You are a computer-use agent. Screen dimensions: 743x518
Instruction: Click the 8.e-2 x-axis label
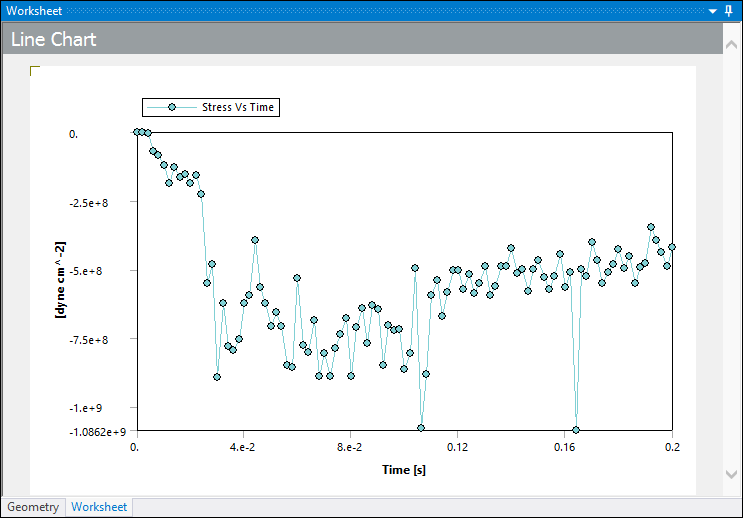pyautogui.click(x=350, y=447)
